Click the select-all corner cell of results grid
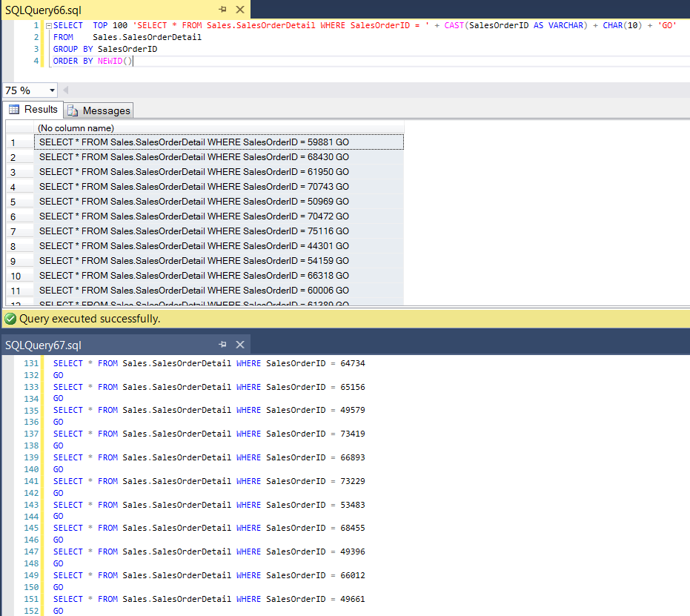 pos(20,128)
